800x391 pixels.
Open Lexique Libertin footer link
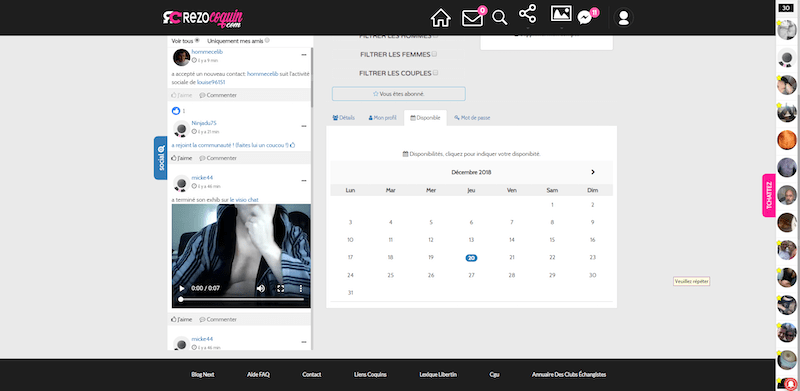pyautogui.click(x=438, y=375)
